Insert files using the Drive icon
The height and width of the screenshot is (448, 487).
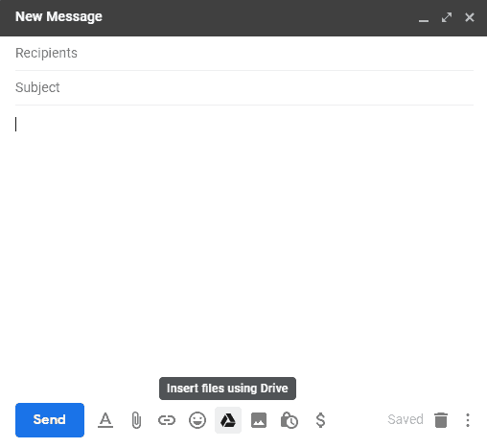pos(228,420)
